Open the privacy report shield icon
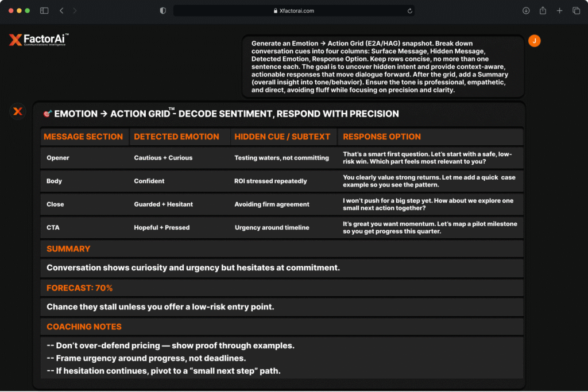The height and width of the screenshot is (392, 588). (x=163, y=11)
